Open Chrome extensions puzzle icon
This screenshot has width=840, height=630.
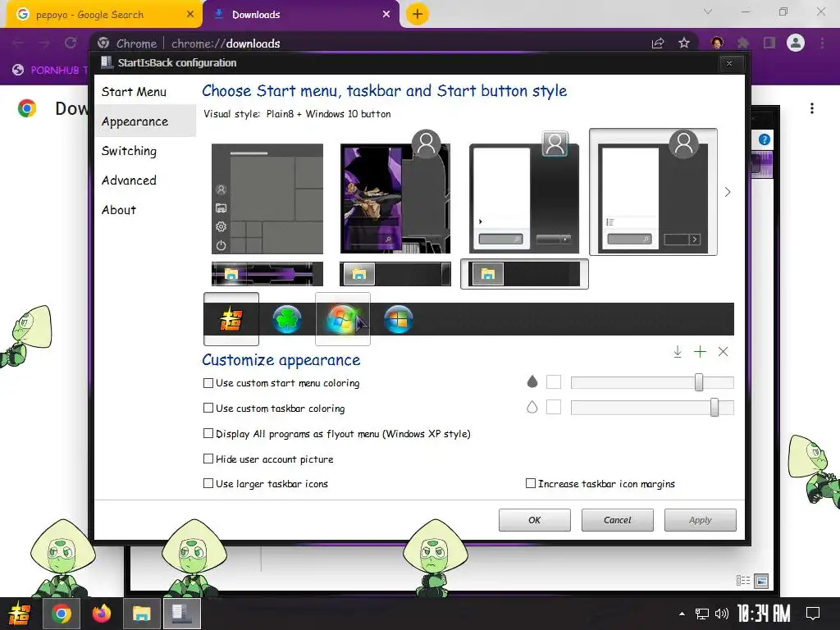click(742, 43)
